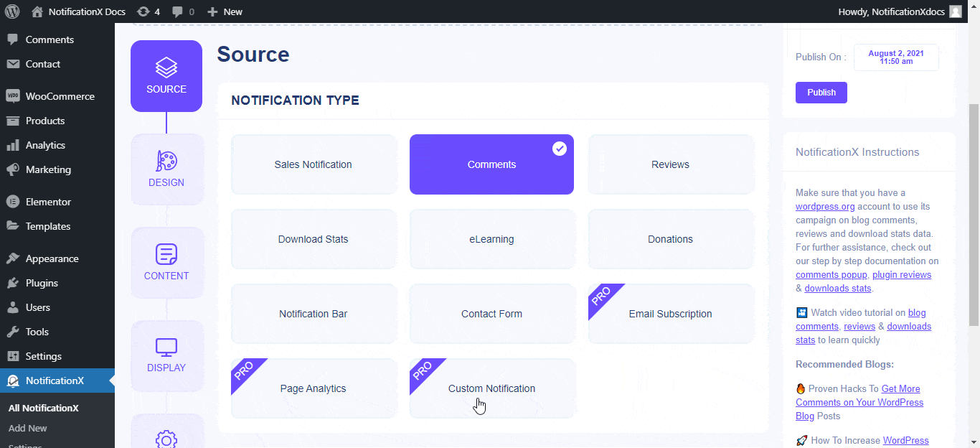Click the updates icon showing 4
980x448 pixels.
point(149,11)
